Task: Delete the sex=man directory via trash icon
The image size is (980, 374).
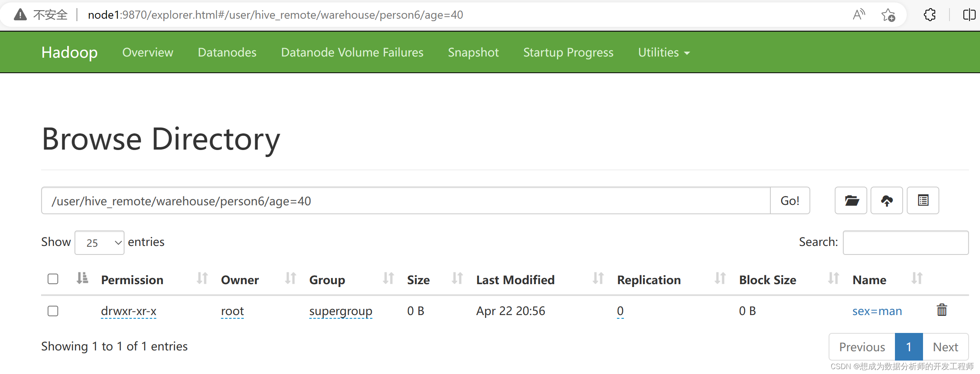Action: (x=942, y=310)
